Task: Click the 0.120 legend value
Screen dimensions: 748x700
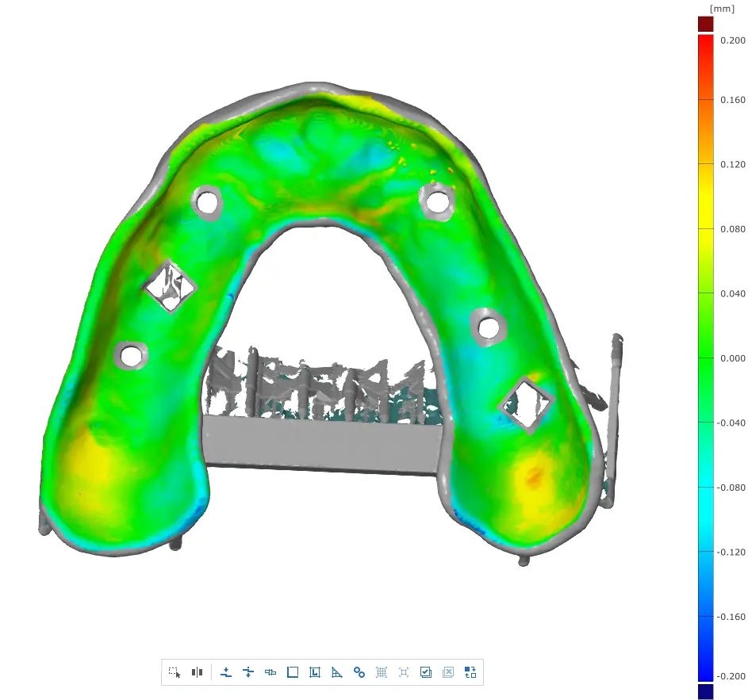Action: pyautogui.click(x=733, y=165)
